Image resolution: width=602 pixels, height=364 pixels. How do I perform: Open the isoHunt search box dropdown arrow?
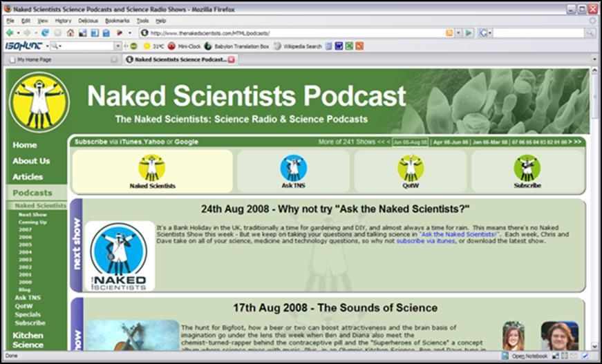coord(118,46)
